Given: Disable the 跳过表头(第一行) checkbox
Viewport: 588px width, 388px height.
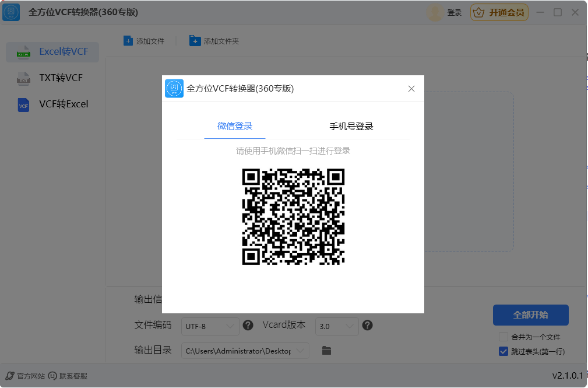Looking at the screenshot, I should coord(502,351).
